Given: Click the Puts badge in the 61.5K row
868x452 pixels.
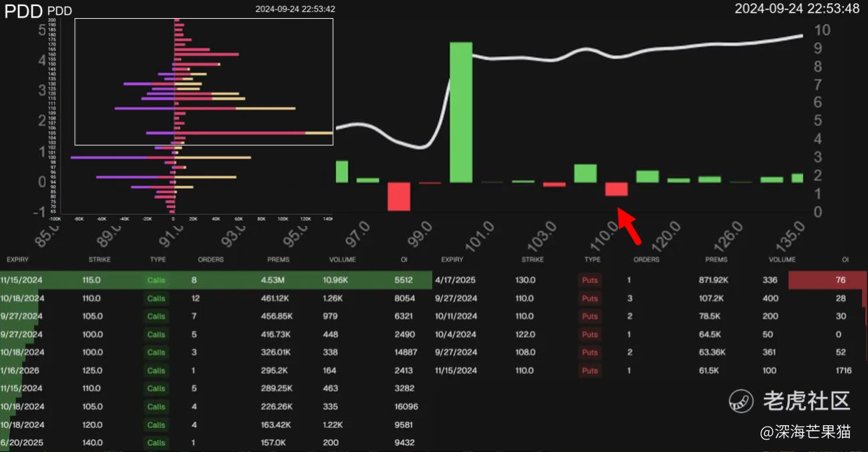Looking at the screenshot, I should [x=590, y=370].
